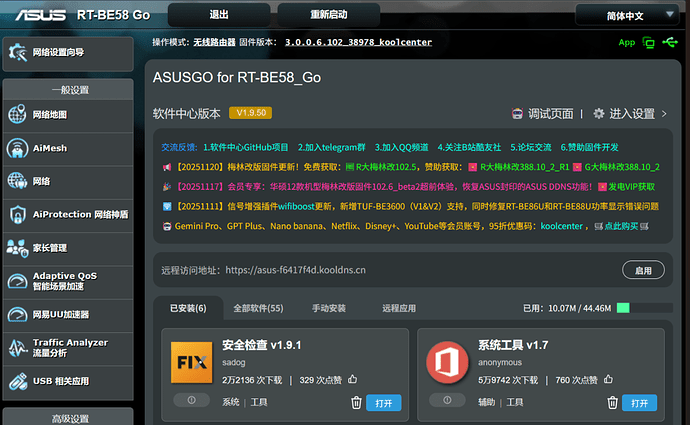
Task: Click the G大梅林改388.10_2 link
Action: 622,167
